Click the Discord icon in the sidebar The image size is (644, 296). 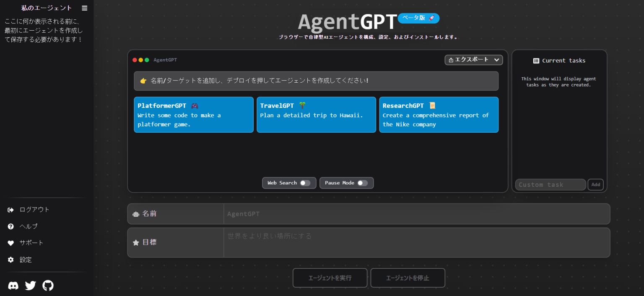13,286
